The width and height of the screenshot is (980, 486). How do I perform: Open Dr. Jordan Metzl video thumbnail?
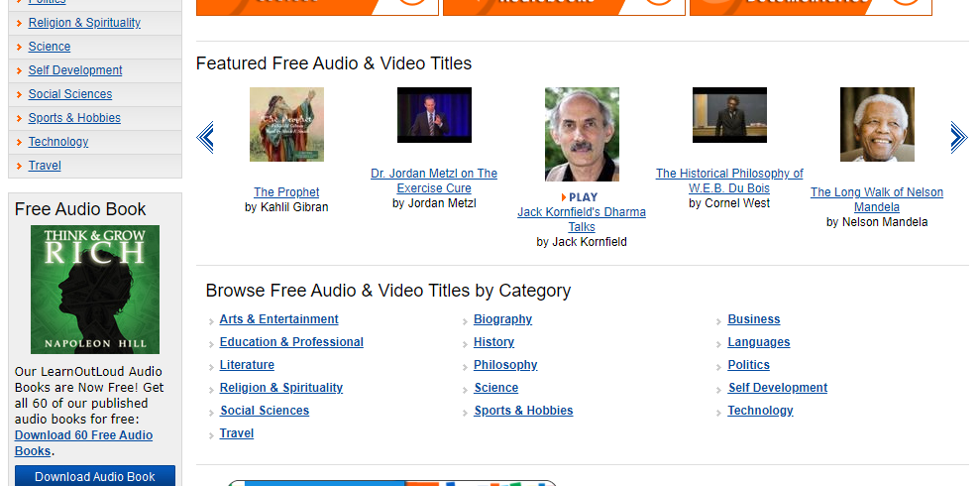(434, 115)
